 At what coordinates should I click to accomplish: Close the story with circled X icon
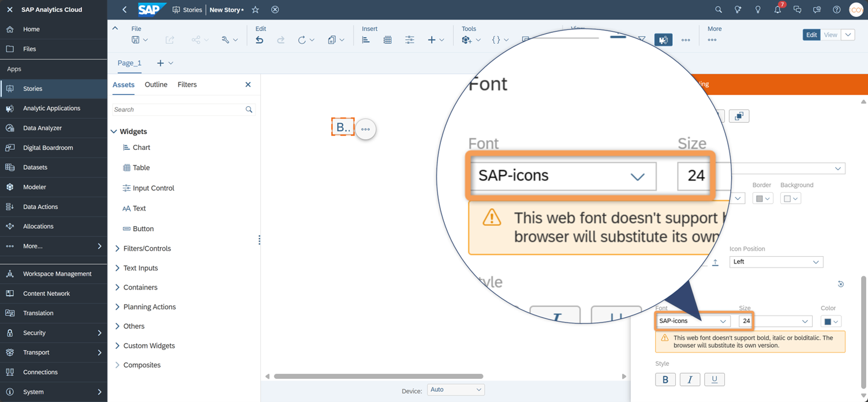(275, 10)
